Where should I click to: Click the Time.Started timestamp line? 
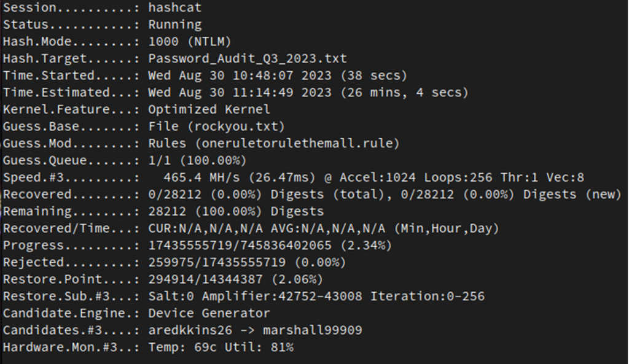pos(278,76)
